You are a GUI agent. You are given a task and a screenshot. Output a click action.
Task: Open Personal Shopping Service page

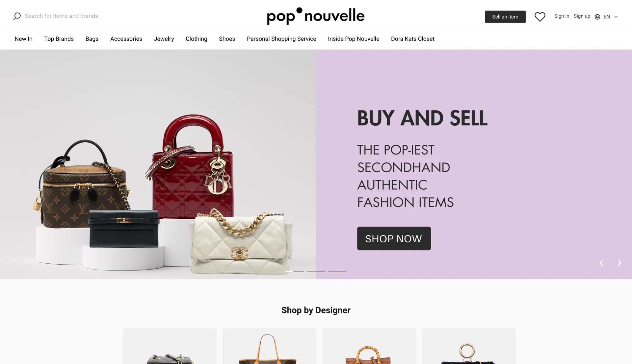[281, 39]
